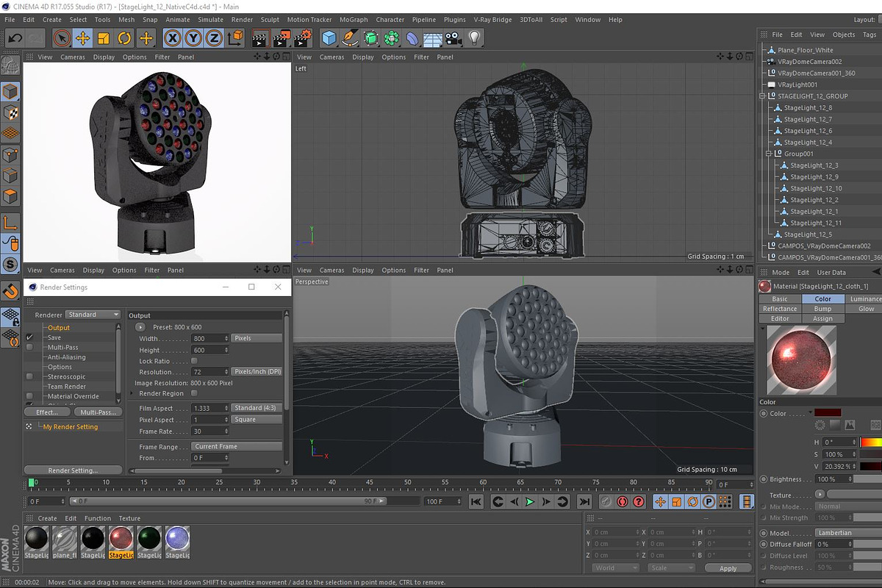Expand the Render Region section arrow
Viewport: 882px width, 588px height.
click(x=132, y=393)
